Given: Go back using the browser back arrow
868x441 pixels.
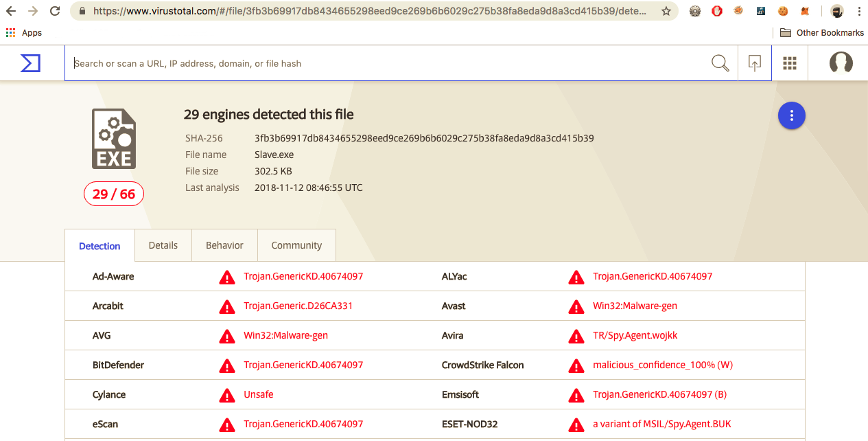Looking at the screenshot, I should (11, 11).
